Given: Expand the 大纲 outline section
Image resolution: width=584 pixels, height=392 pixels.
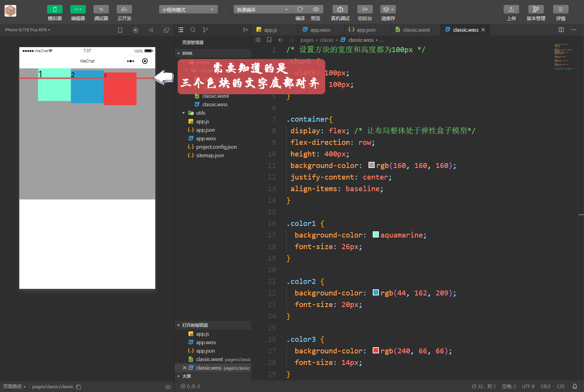Looking at the screenshot, I should tap(213, 376).
